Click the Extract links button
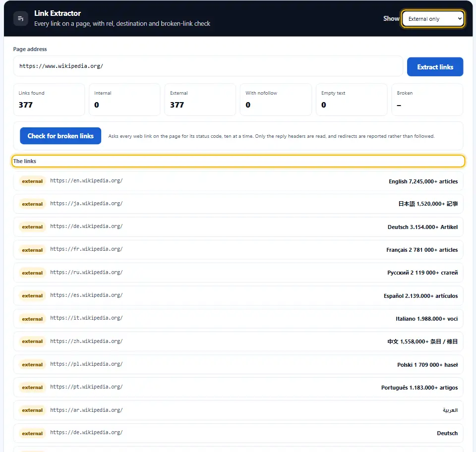The height and width of the screenshot is (452, 476). click(x=435, y=67)
